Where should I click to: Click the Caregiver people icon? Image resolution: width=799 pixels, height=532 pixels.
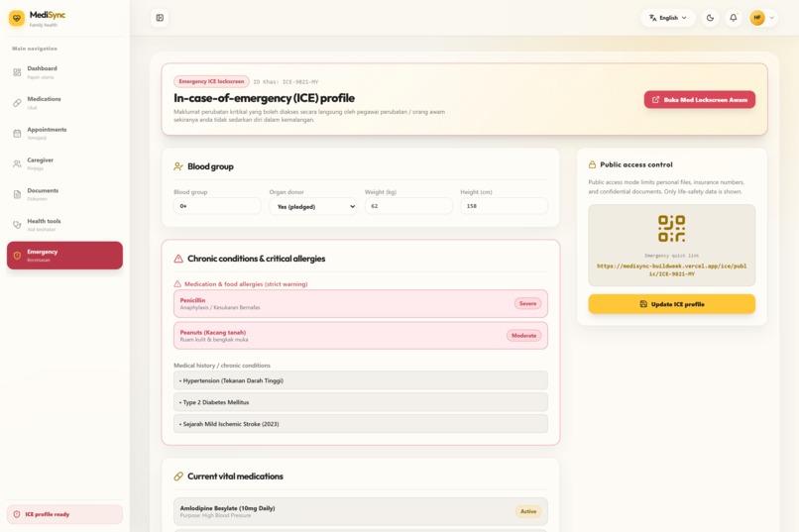pos(17,163)
